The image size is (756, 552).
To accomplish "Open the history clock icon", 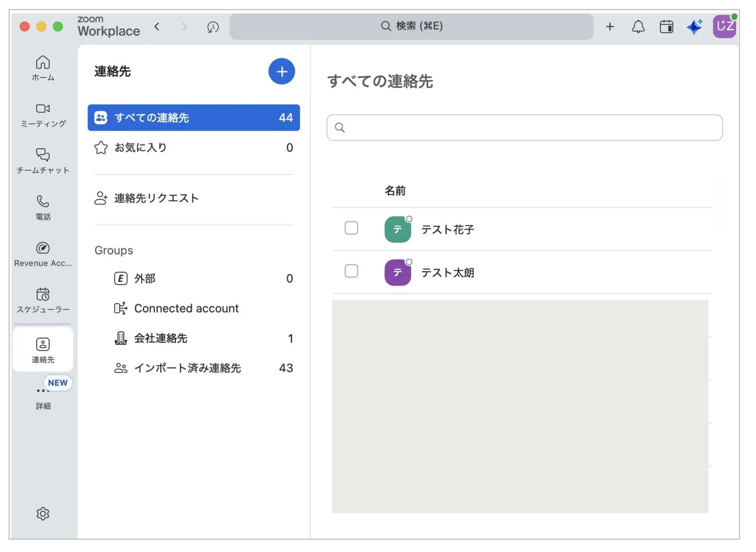I will [x=213, y=27].
